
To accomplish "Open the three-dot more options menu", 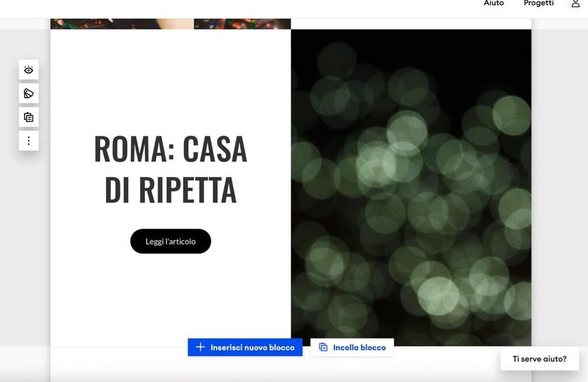I will tap(29, 141).
